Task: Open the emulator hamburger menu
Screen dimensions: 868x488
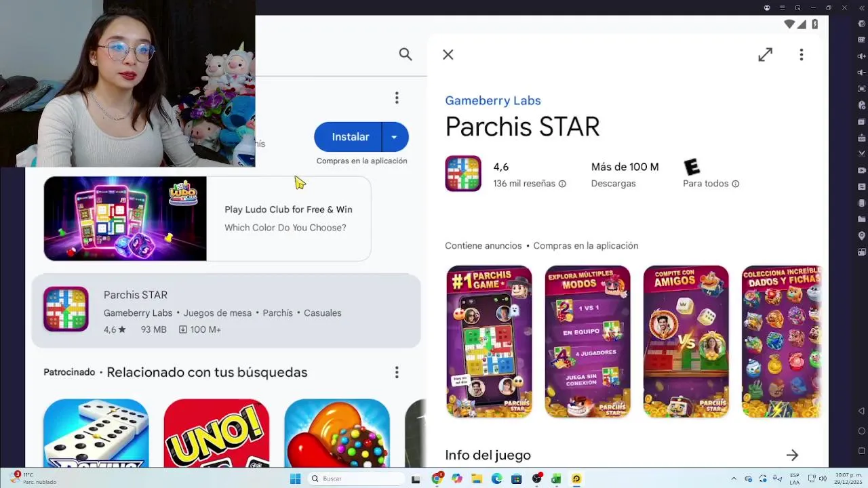Action: point(782,8)
